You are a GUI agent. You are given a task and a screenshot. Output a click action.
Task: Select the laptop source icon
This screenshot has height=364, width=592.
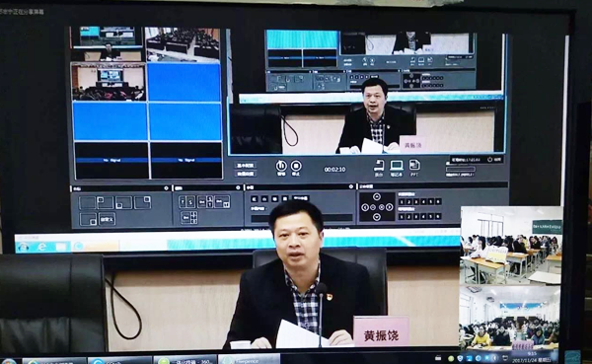[x=397, y=166]
